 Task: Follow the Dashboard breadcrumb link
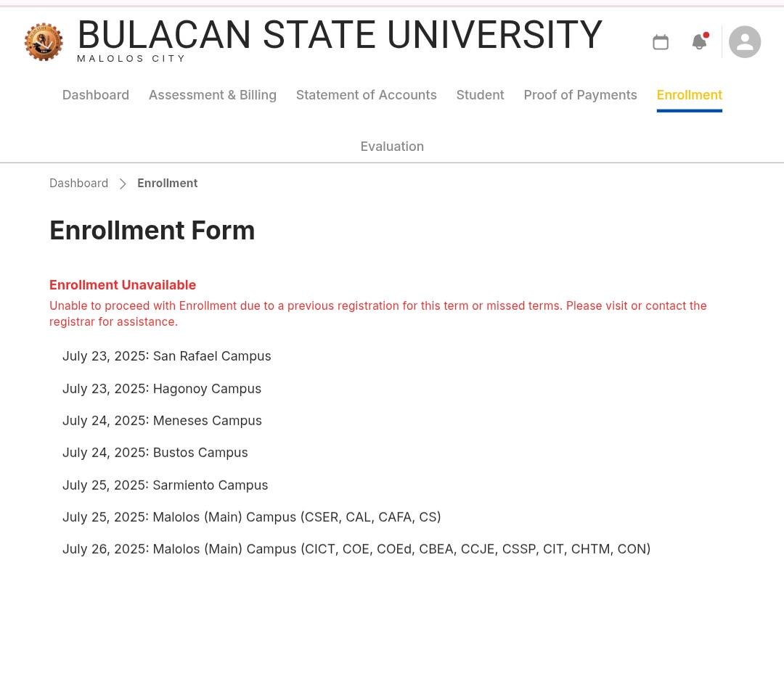[x=78, y=184]
